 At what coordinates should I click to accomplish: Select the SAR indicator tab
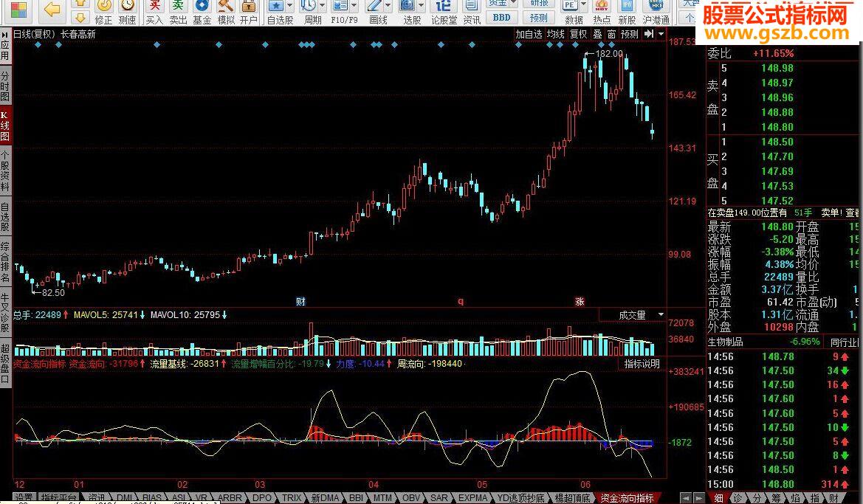coord(439,499)
